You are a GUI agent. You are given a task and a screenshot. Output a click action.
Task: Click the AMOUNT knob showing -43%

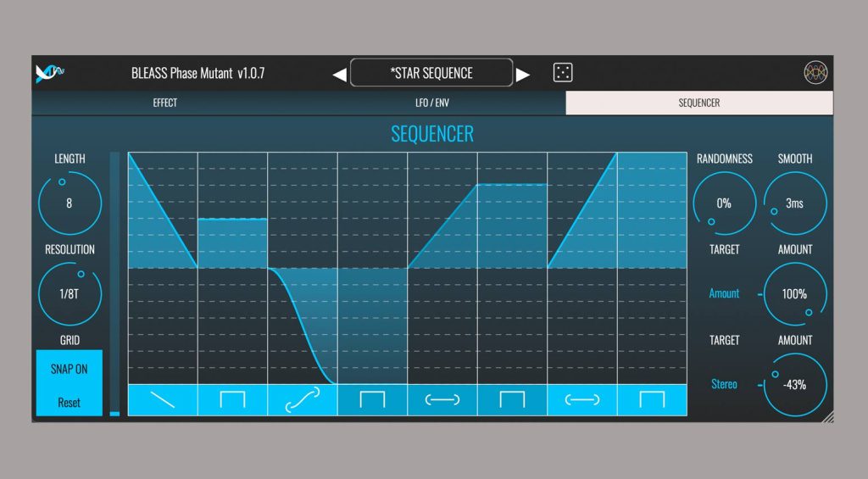pyautogui.click(x=795, y=385)
